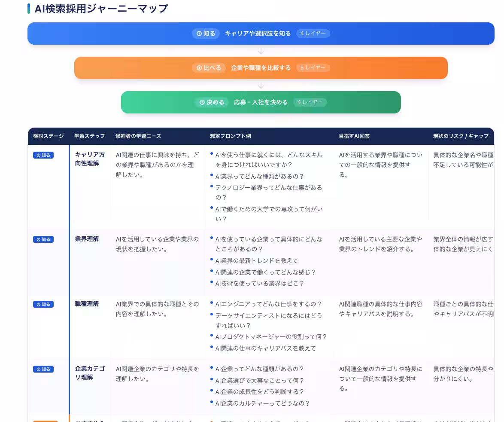Click prompt データサイエンティストになるには

point(269,320)
